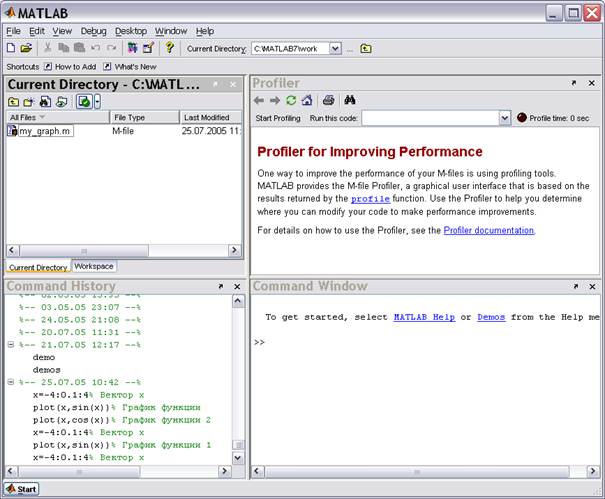Go up one directory level next to Current Directory box

pyautogui.click(x=366, y=49)
